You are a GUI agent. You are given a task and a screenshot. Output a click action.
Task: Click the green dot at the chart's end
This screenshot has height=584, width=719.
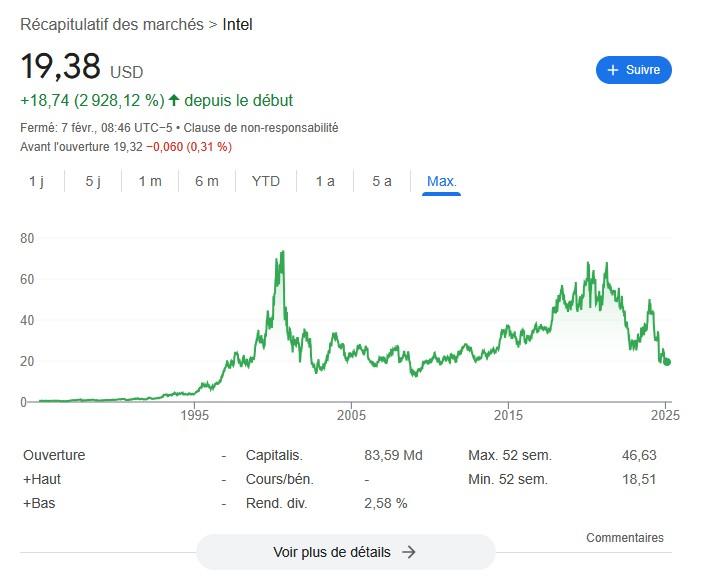point(667,362)
